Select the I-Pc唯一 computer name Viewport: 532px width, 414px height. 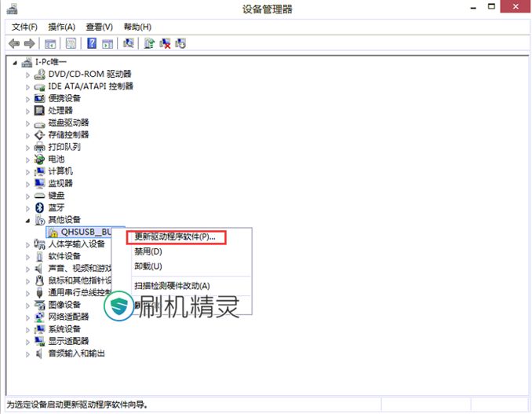point(50,62)
